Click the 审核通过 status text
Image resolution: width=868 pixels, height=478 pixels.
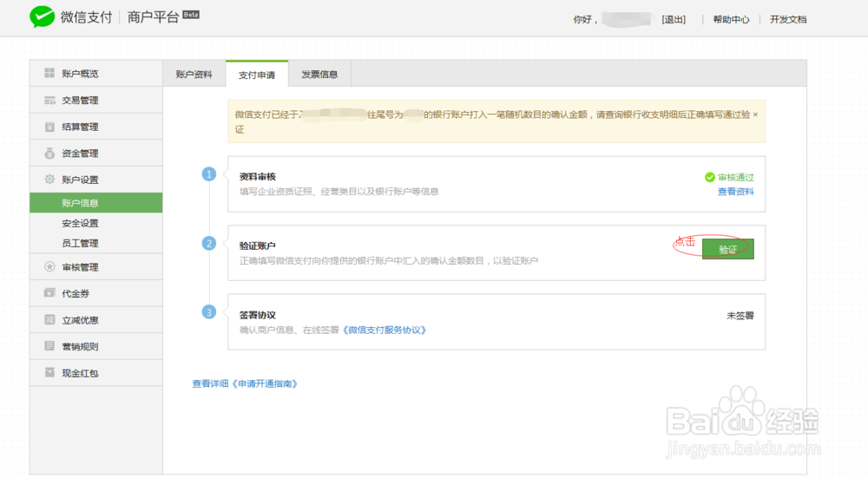tap(736, 177)
